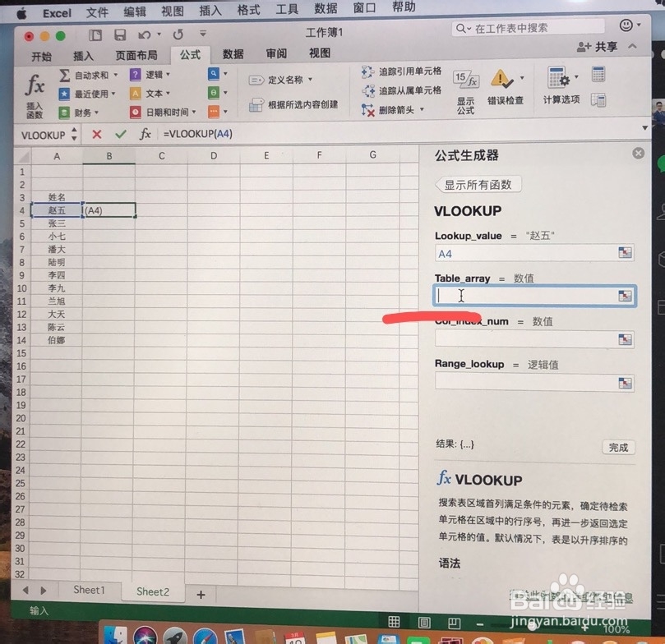Click the Calculate Sheet icon
Image resolution: width=665 pixels, height=644 pixels.
click(x=598, y=100)
